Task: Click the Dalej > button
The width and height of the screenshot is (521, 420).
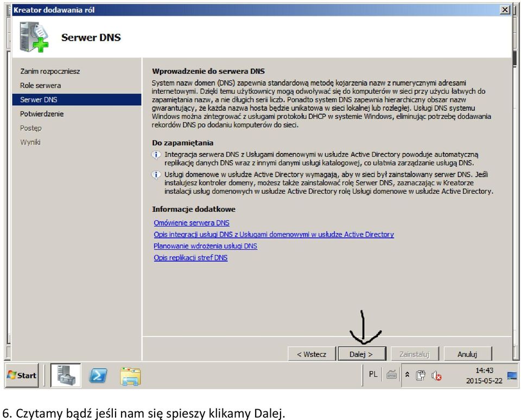Action: click(362, 354)
